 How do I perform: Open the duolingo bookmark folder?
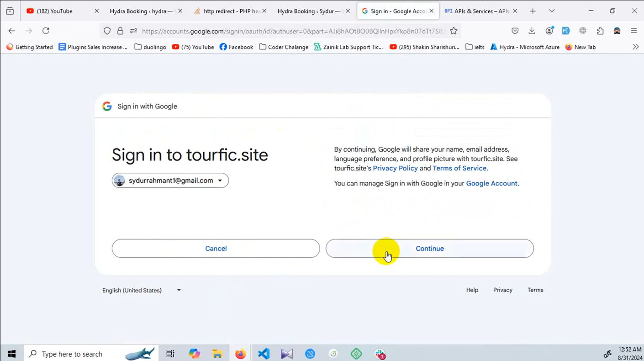tap(150, 47)
